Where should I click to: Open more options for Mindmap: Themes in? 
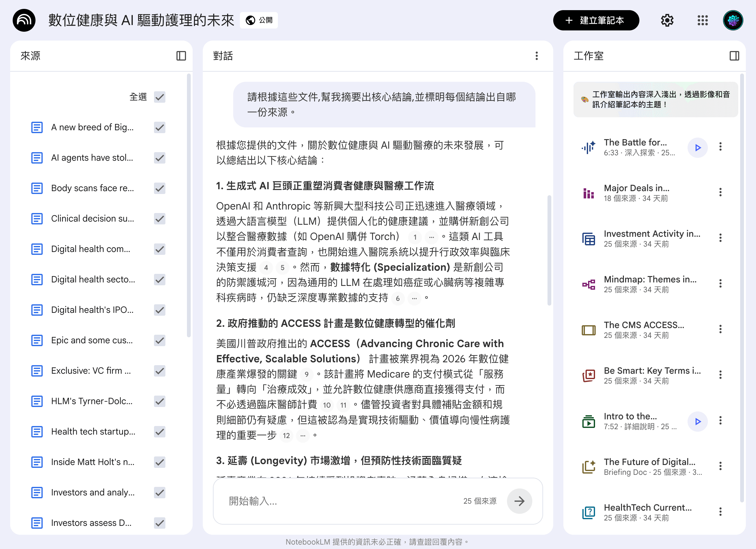pyautogui.click(x=720, y=283)
